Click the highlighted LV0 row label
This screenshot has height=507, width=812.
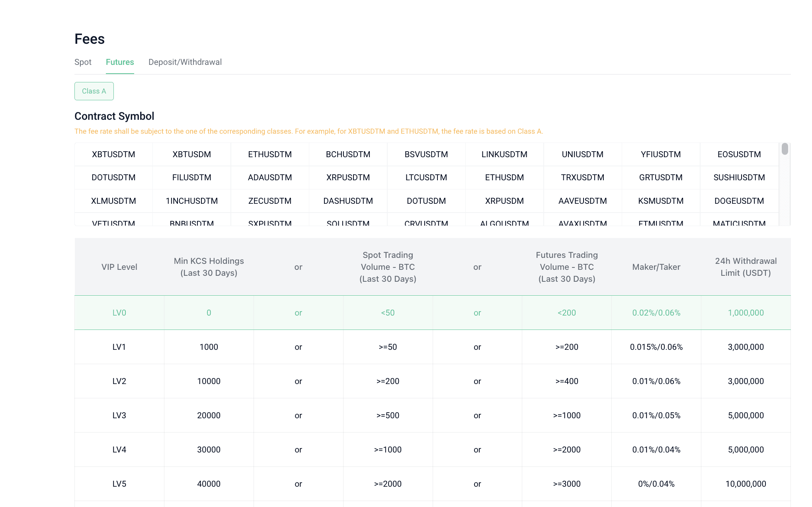pyautogui.click(x=119, y=313)
